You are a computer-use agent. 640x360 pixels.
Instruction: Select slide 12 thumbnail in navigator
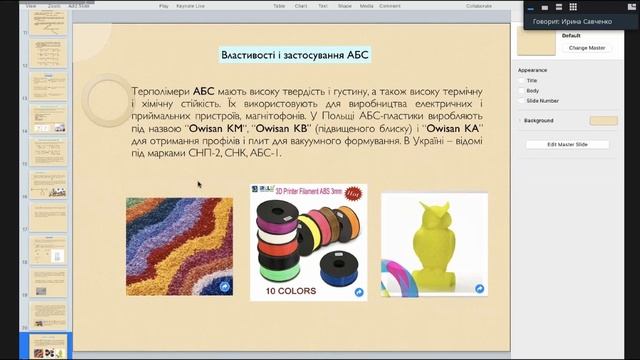(48, 53)
